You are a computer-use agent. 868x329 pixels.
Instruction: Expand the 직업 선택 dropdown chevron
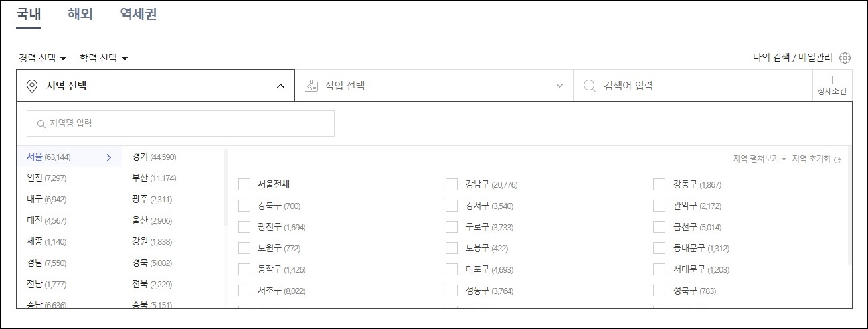pyautogui.click(x=559, y=86)
